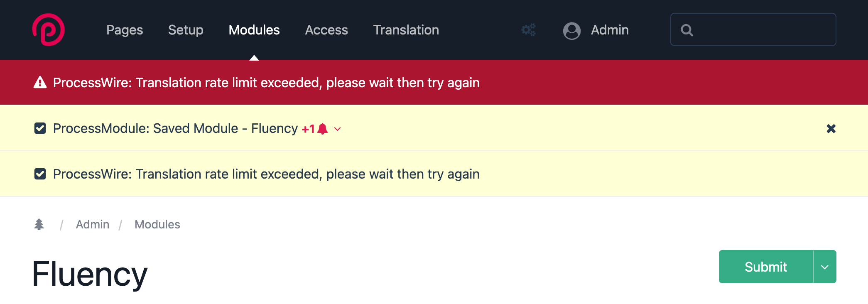This screenshot has width=868, height=304.
Task: Dismiss notices with the X icon
Action: pos(831,129)
